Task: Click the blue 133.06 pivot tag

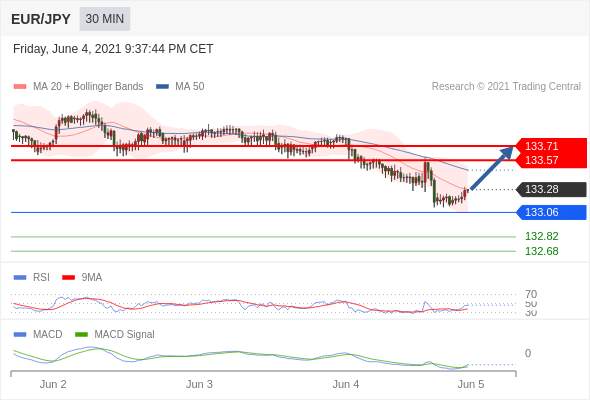Action: coord(551,212)
